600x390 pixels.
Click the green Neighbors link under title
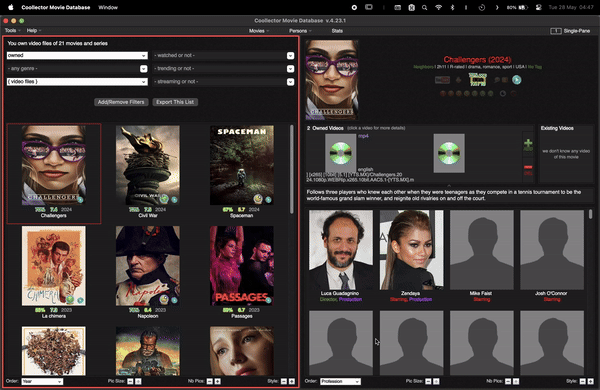click(x=424, y=67)
